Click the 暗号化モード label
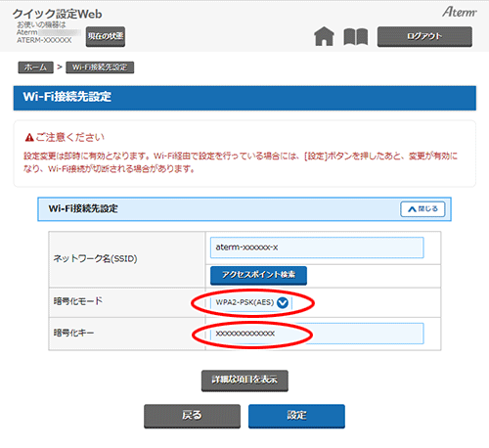Image resolution: width=489 pixels, height=448 pixels. (x=77, y=301)
